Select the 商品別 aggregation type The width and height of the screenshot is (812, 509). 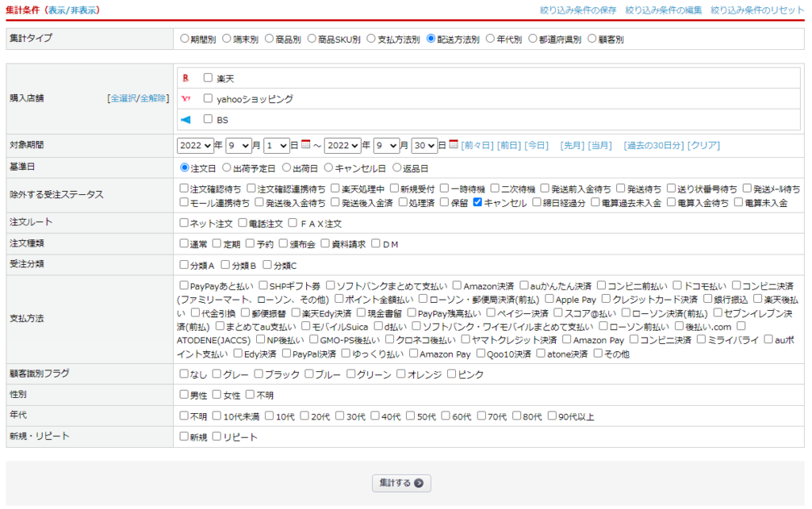(x=269, y=38)
